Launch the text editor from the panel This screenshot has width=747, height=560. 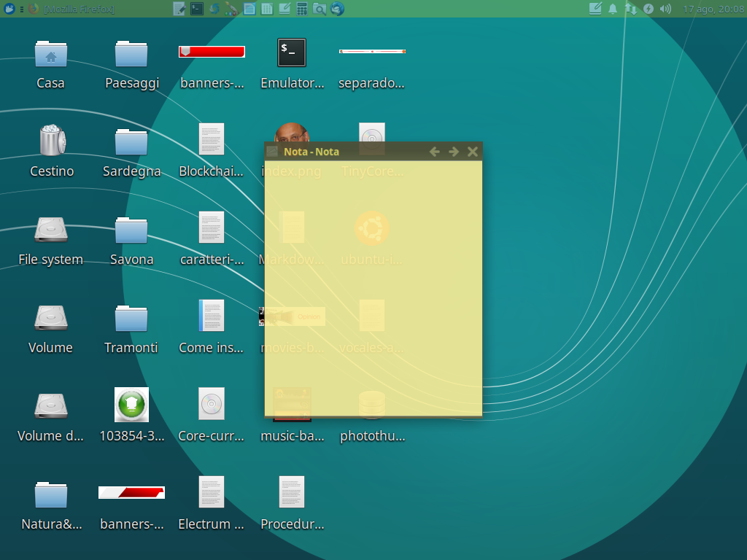coord(179,9)
